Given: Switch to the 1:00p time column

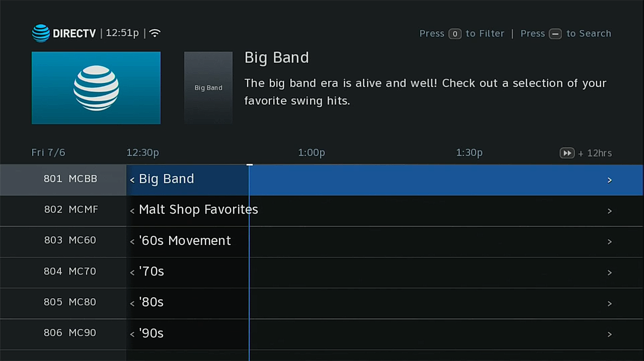Looking at the screenshot, I should click(x=311, y=152).
